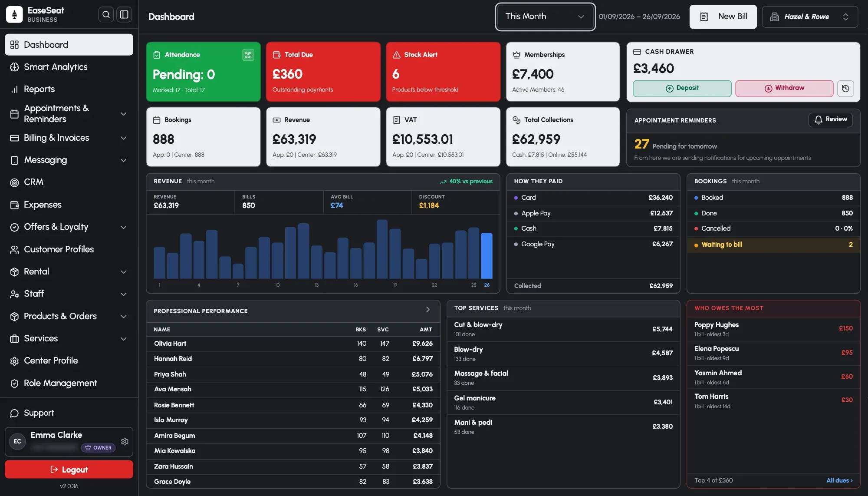Viewport: 868px width, 496px height.
Task: Click the Expenses wallet icon
Action: [x=14, y=205]
